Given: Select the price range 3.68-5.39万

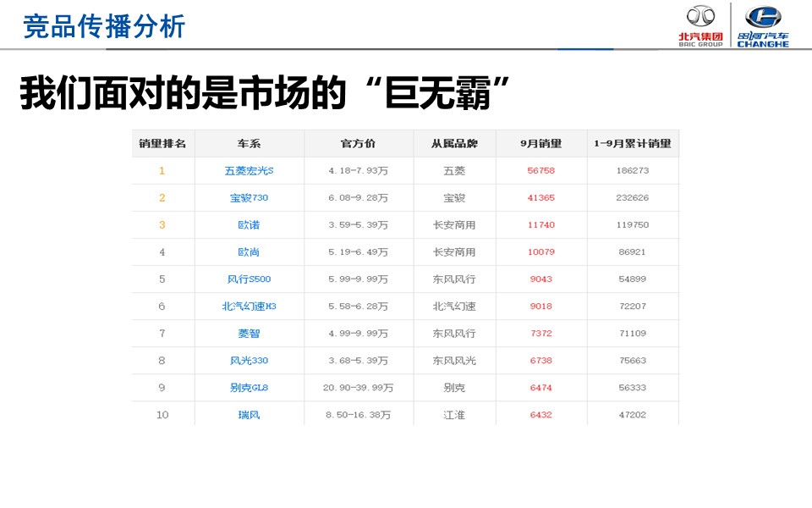Looking at the screenshot, I should 358,361.
